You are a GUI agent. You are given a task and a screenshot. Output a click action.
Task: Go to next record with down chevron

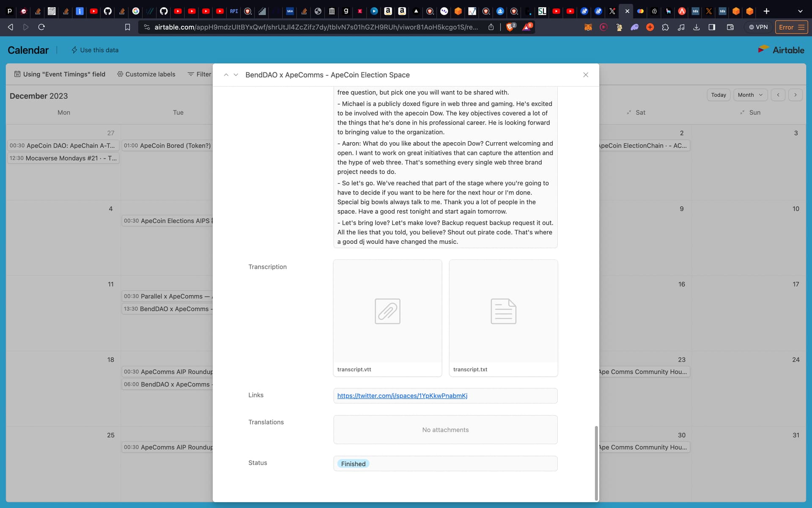click(x=236, y=75)
